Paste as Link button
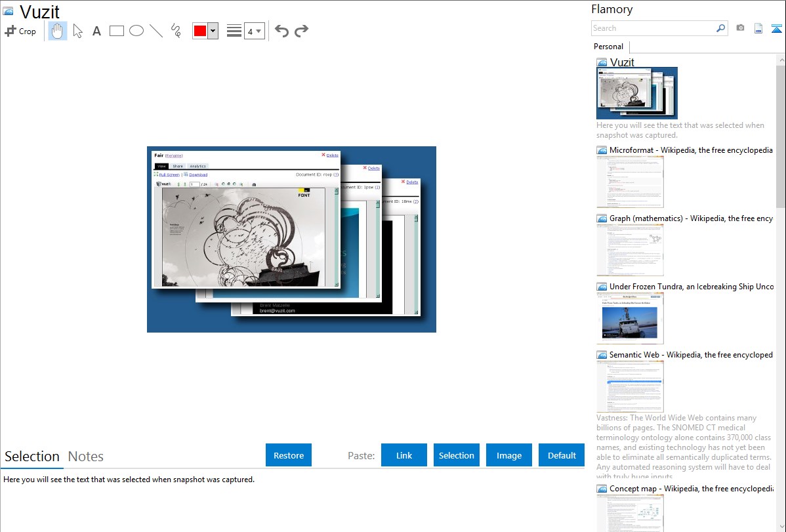The width and height of the screenshot is (786, 532). [x=404, y=455]
